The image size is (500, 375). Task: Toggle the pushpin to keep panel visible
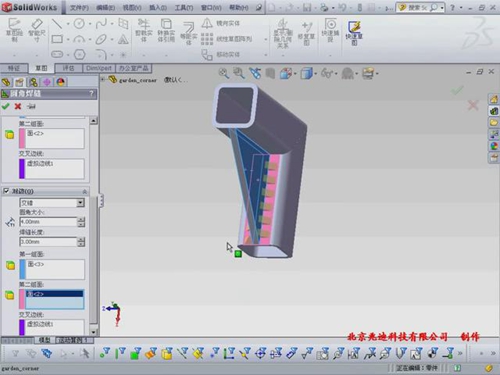point(31,106)
